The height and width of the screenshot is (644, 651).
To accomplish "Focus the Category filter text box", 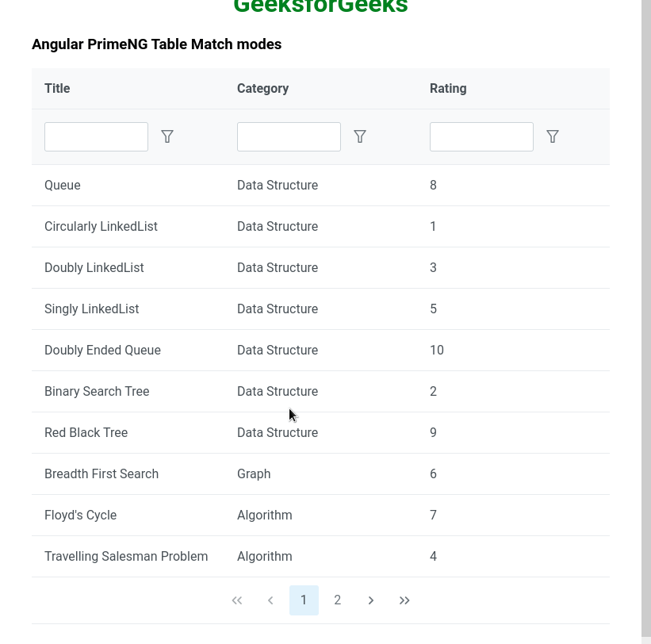I will 289,136.
